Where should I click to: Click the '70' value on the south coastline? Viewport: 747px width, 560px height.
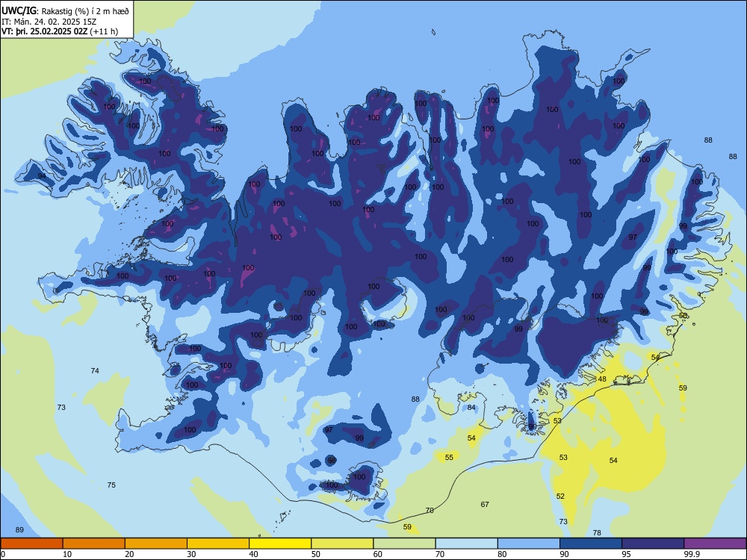[430, 510]
